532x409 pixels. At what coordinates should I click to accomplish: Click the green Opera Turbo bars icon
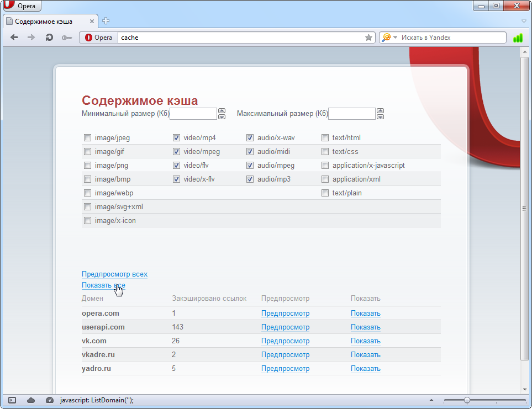(518, 38)
